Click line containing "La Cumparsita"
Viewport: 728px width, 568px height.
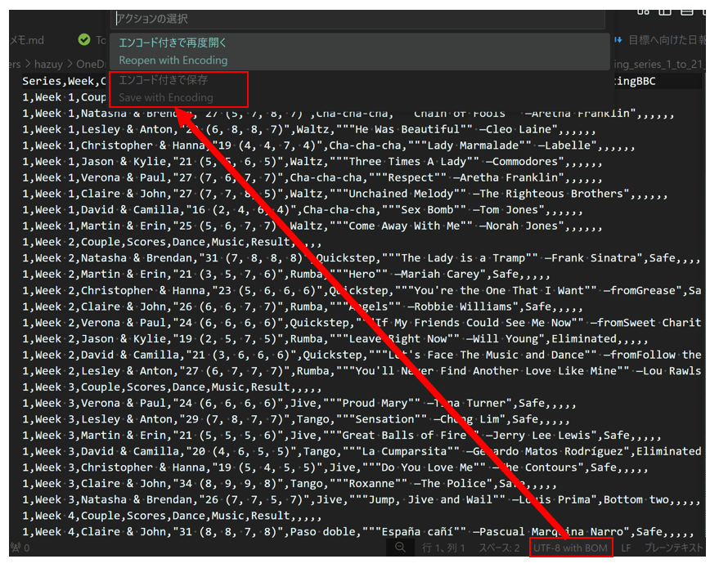tap(362, 451)
